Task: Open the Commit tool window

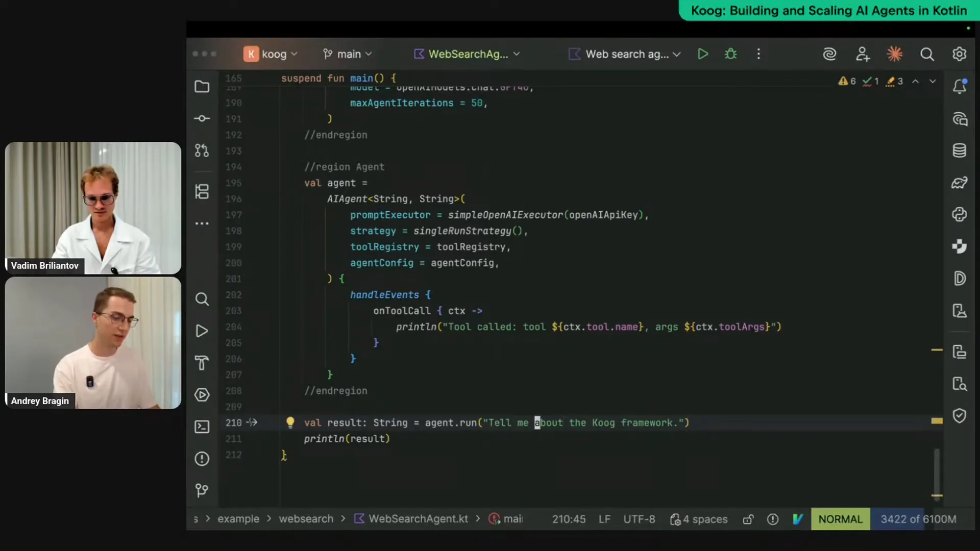Action: click(202, 118)
